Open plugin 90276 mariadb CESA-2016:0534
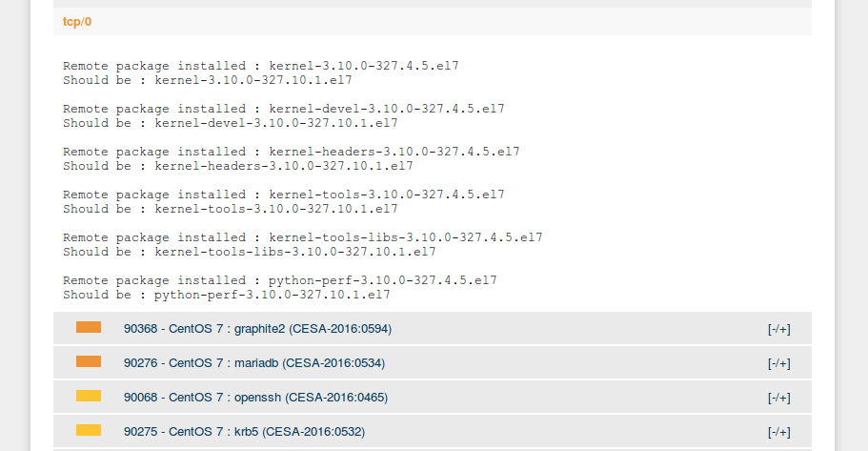 (254, 363)
